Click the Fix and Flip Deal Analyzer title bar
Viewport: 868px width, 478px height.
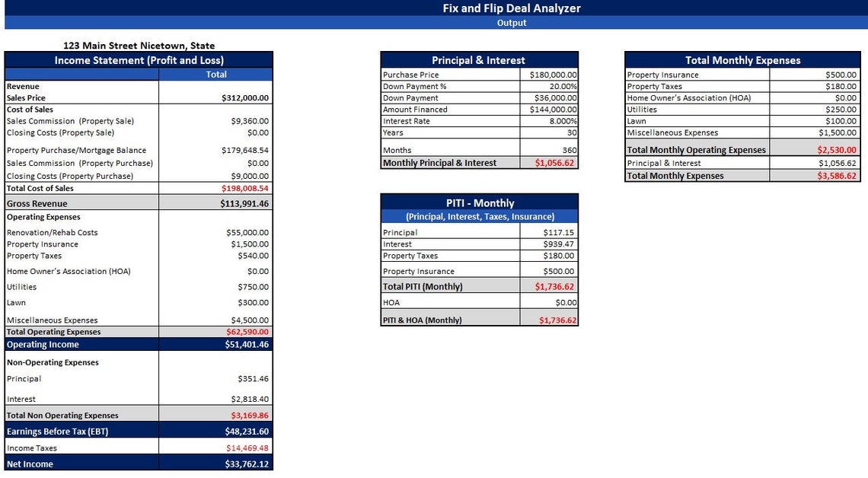pos(511,8)
